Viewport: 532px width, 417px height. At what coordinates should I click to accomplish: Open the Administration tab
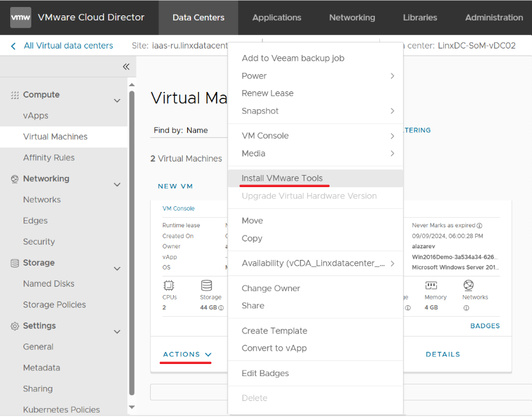[x=494, y=18]
